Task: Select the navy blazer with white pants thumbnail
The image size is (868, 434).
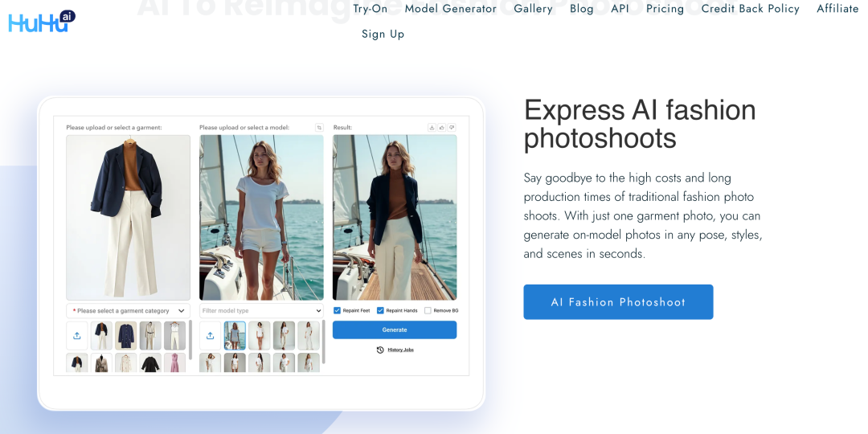Action: click(101, 335)
